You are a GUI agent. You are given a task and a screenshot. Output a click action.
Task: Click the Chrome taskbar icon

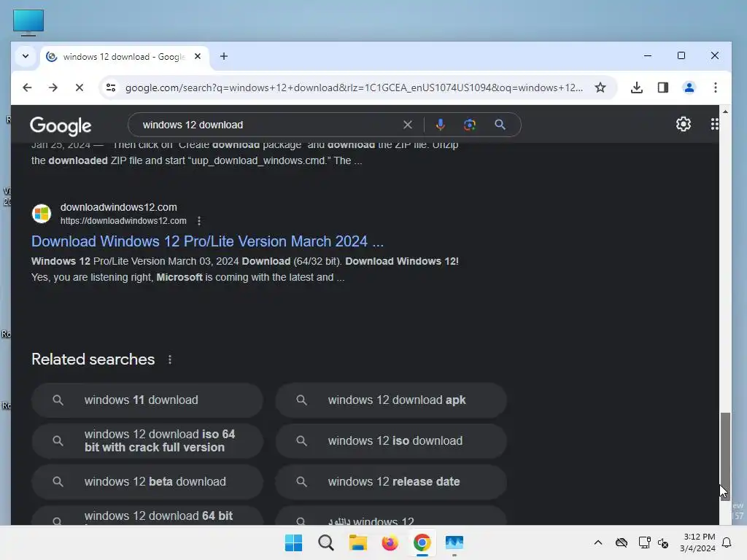pos(422,542)
